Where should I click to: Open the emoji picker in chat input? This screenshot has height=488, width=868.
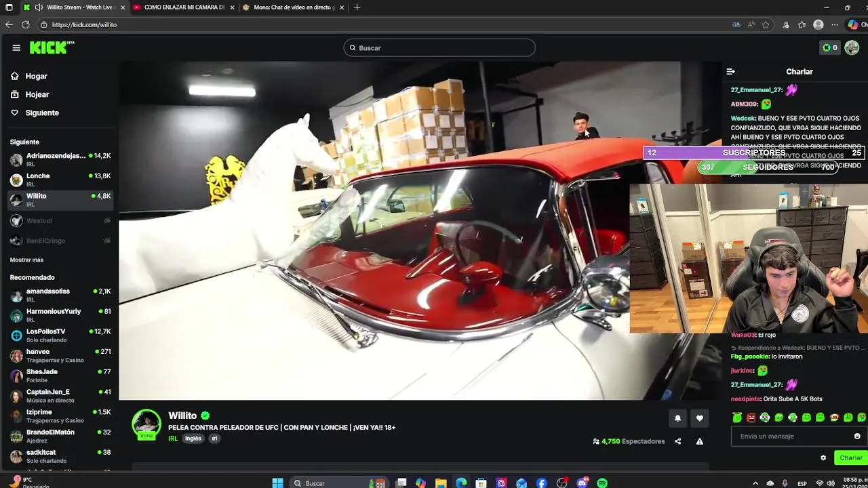(x=857, y=436)
